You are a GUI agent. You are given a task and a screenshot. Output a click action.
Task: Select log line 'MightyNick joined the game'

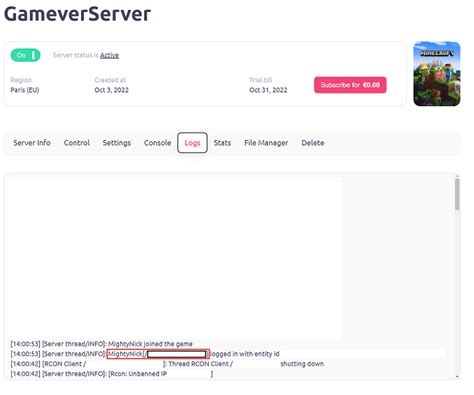coord(101,344)
